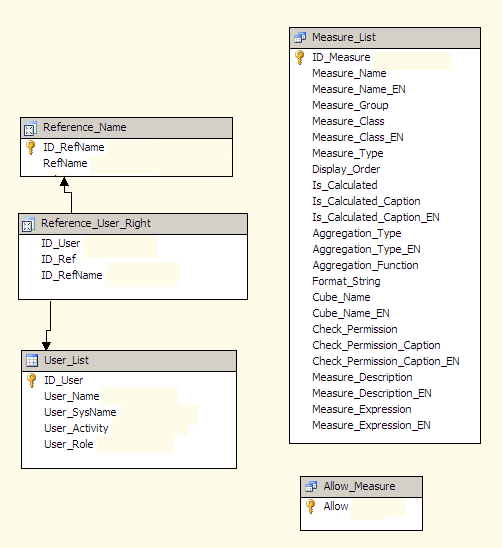
Task: Select the Check_Permission_Caption_EN field
Action: coord(385,361)
